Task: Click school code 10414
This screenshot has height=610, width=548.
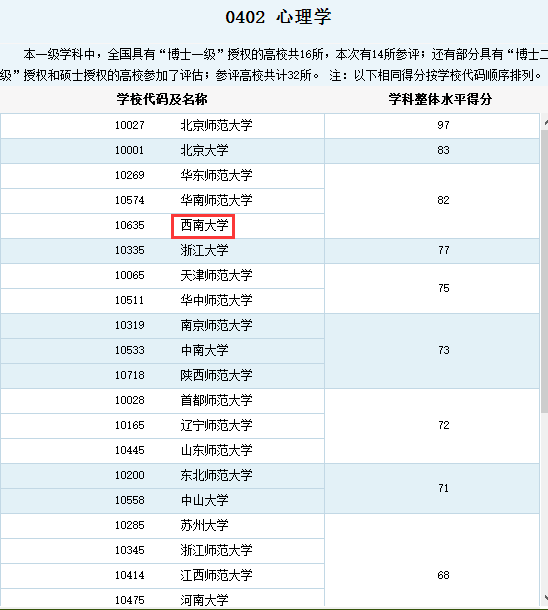Action: point(130,575)
